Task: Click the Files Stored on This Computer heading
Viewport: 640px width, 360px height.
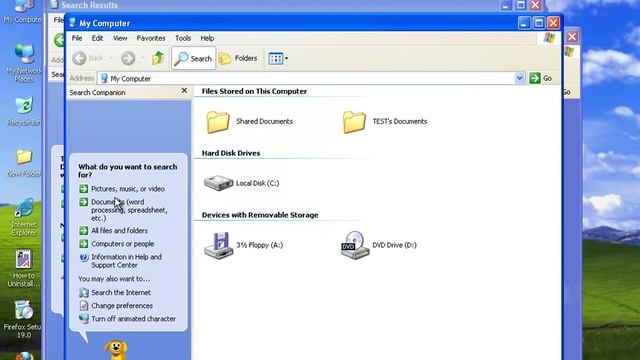Action: tap(254, 91)
